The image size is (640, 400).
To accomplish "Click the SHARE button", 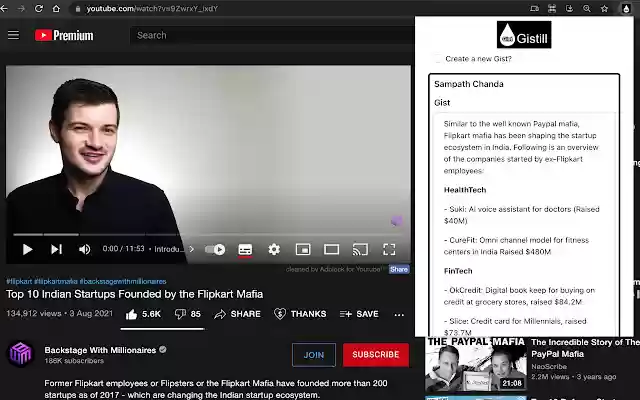I will tap(238, 314).
